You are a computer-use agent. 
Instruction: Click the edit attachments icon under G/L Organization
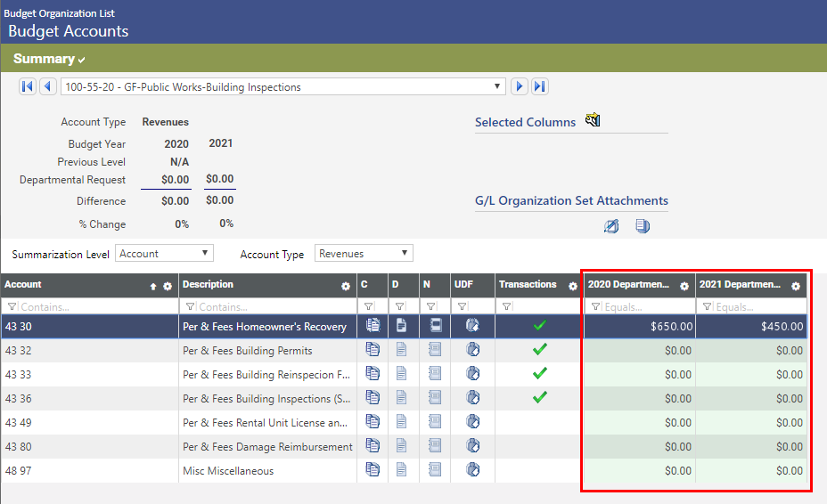click(x=611, y=226)
